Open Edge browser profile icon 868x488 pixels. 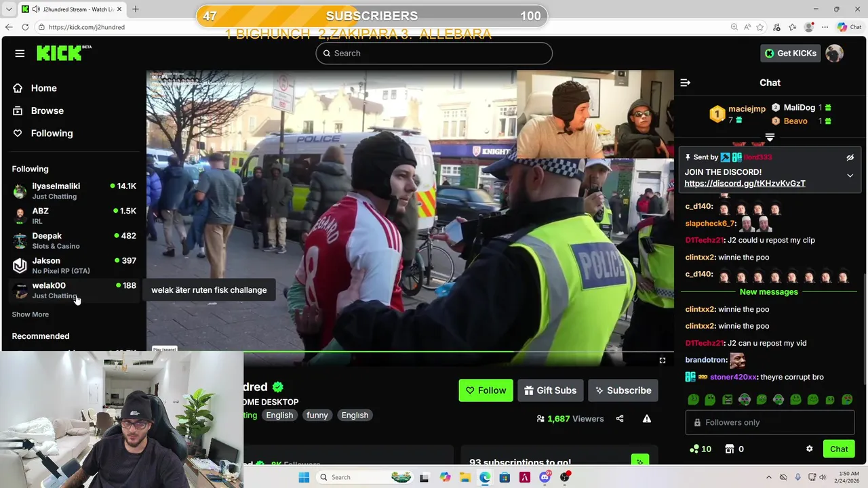point(808,27)
